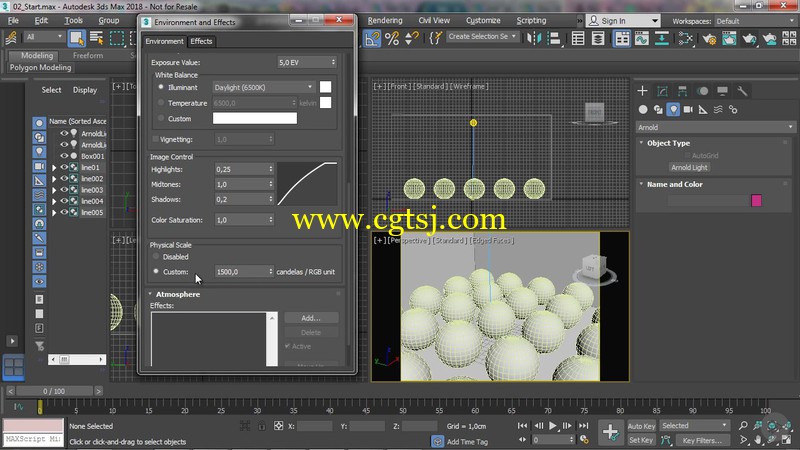Viewport: 800px width, 450px height.
Task: Click the Select Object tool
Action: coord(76,38)
